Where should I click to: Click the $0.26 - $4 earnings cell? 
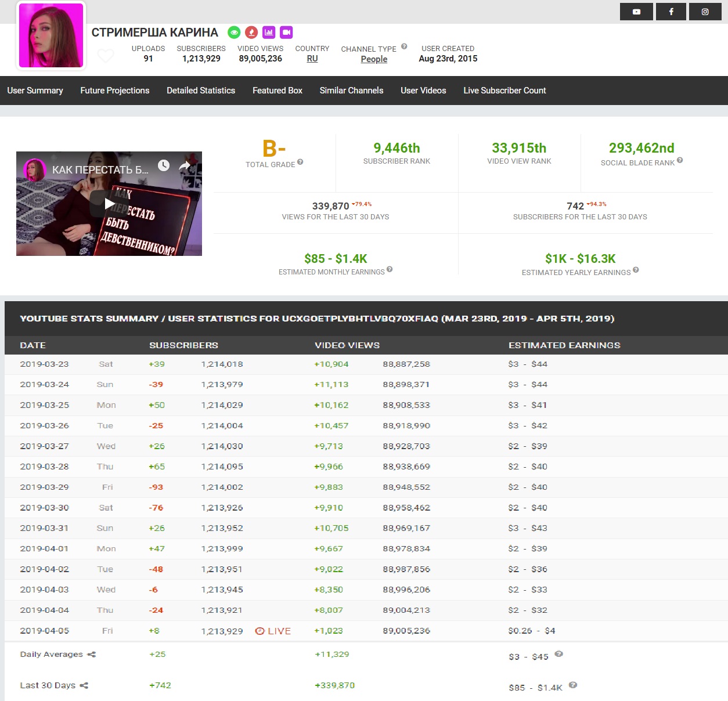[x=532, y=631]
